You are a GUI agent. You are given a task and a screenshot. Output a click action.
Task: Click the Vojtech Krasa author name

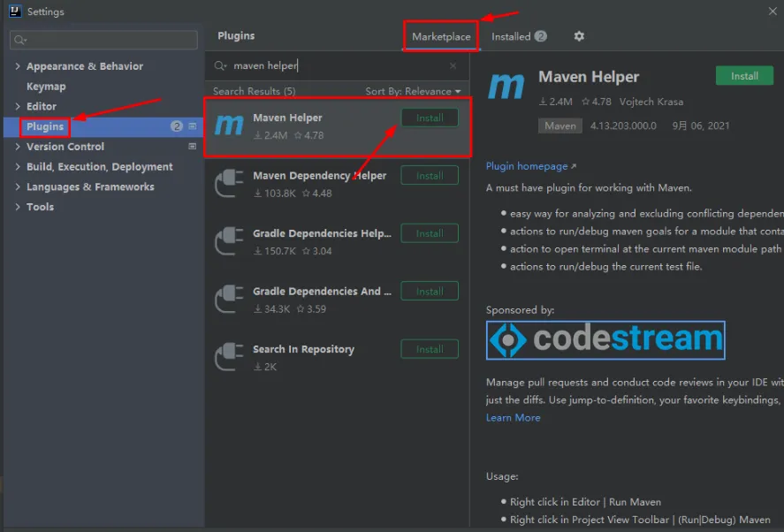[x=651, y=102]
